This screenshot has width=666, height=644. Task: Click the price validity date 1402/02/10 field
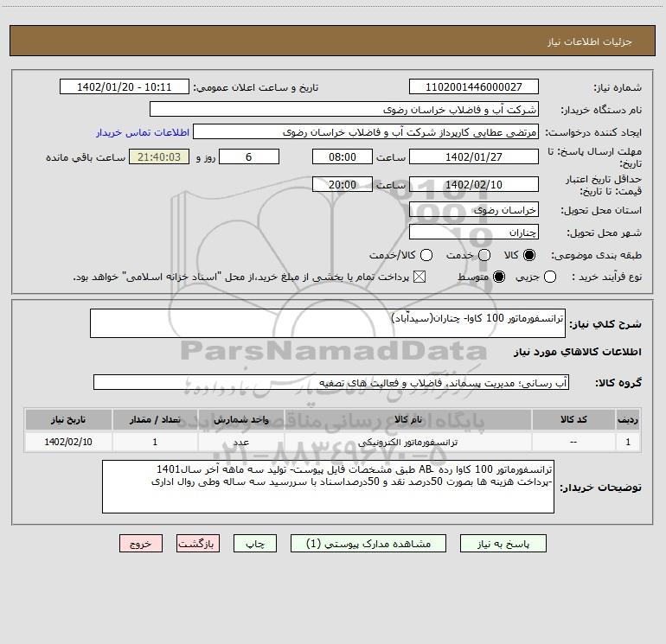pyautogui.click(x=474, y=184)
